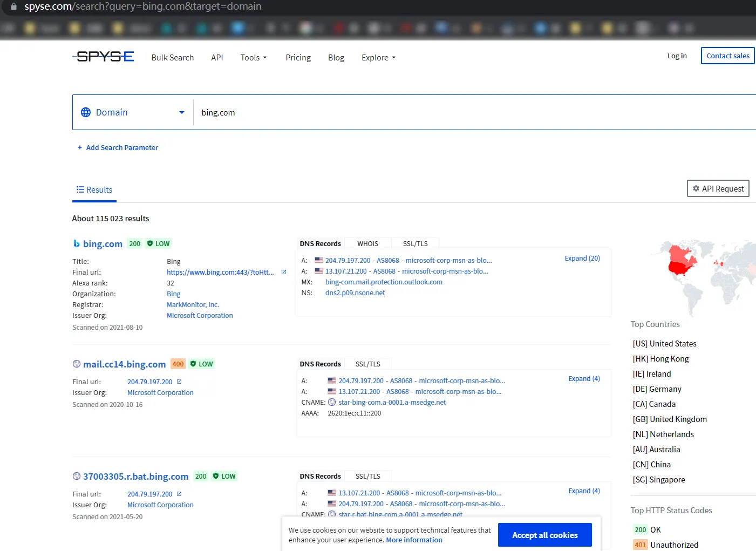Click the SPYSE logo

(x=103, y=57)
